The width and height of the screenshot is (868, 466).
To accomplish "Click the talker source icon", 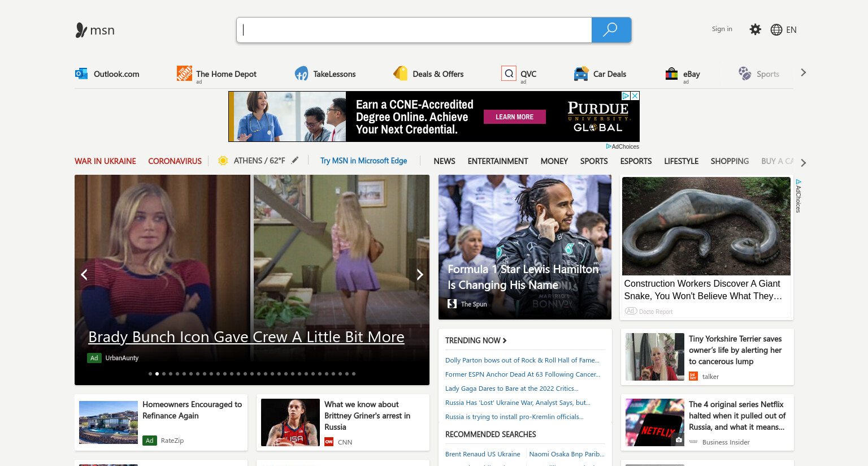I will click(693, 376).
